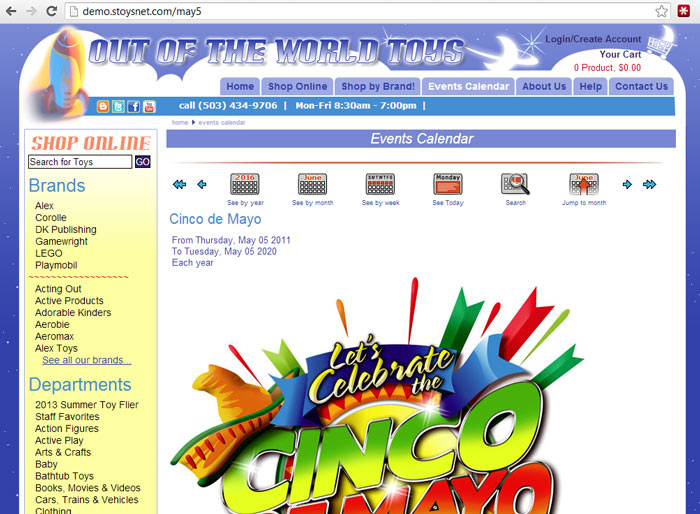700x514 pixels.
Task: Open Your Cart link
Action: click(x=620, y=54)
